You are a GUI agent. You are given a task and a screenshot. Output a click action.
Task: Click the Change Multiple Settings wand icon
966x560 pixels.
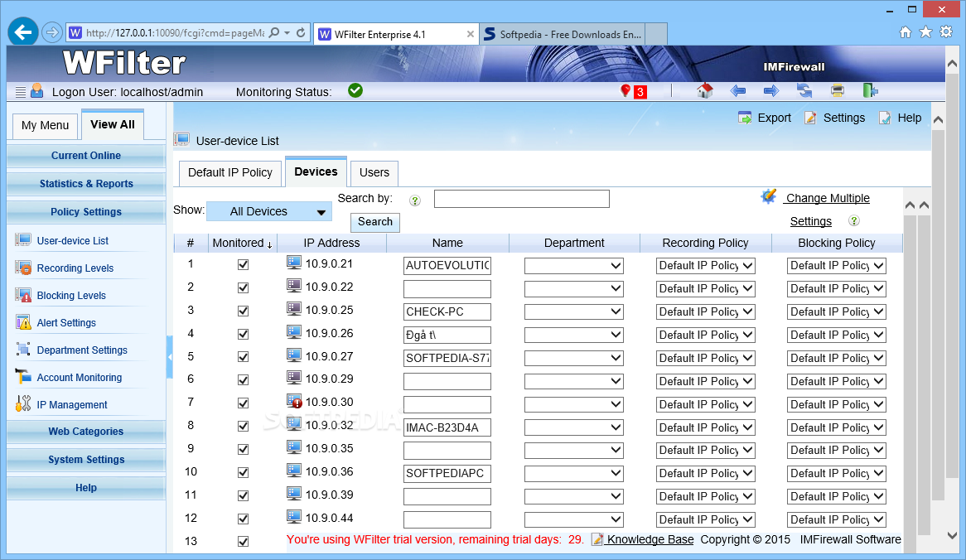[769, 196]
